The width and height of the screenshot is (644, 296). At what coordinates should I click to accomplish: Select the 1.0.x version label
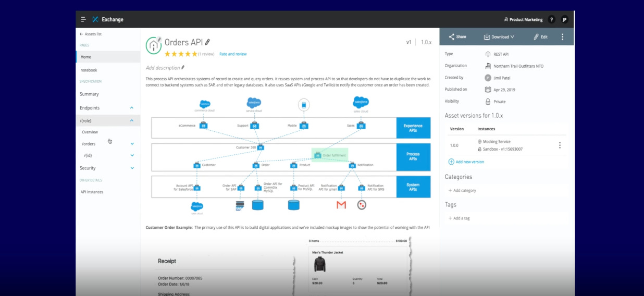click(426, 42)
